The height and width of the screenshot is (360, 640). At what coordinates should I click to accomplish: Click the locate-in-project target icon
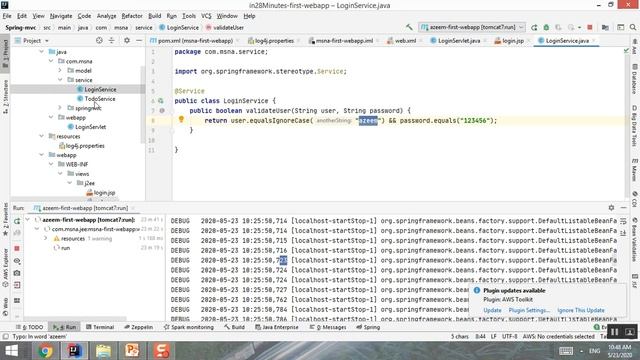tap(99, 40)
